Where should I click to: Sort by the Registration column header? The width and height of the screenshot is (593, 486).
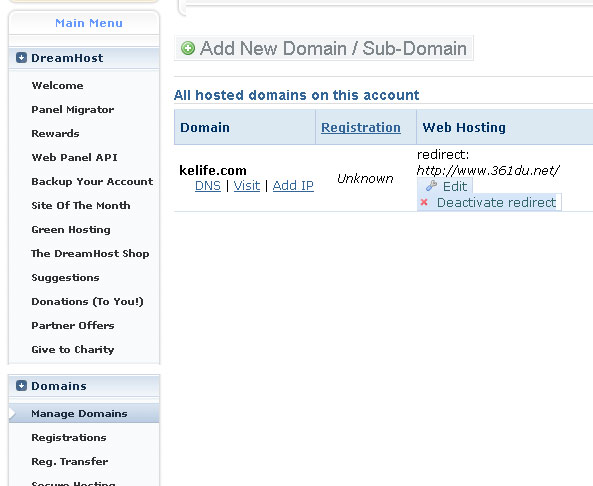361,127
